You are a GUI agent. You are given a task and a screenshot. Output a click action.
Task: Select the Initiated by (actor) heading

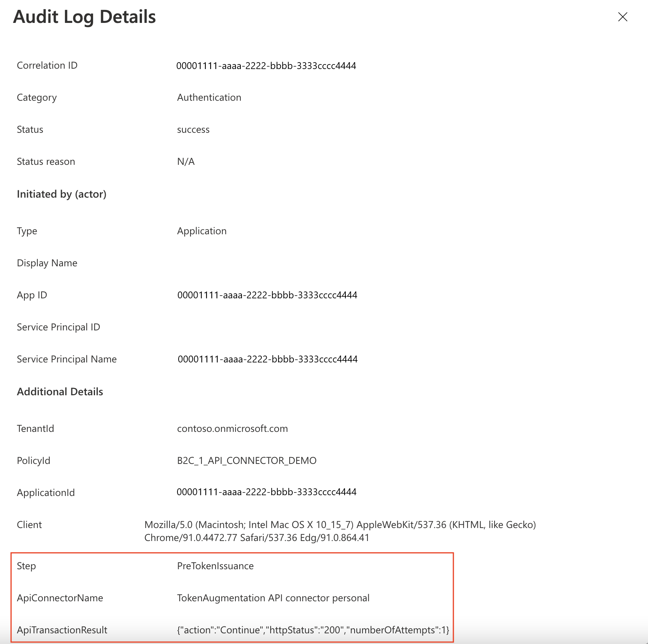61,194
